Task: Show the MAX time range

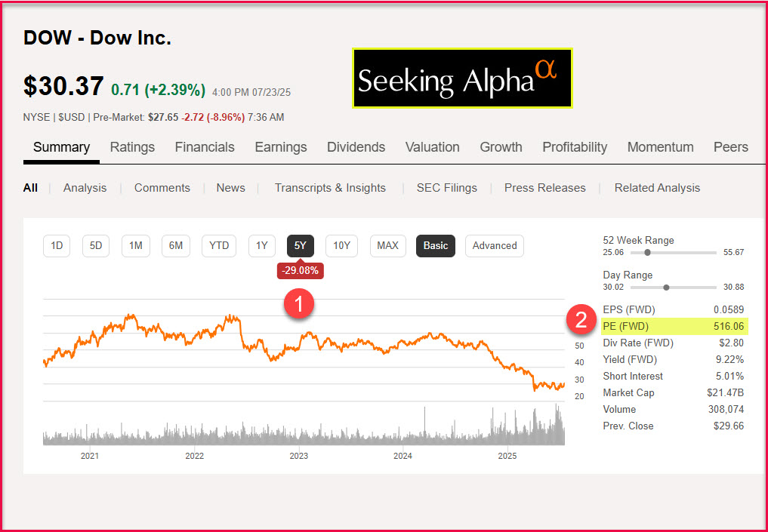Action: click(x=387, y=245)
